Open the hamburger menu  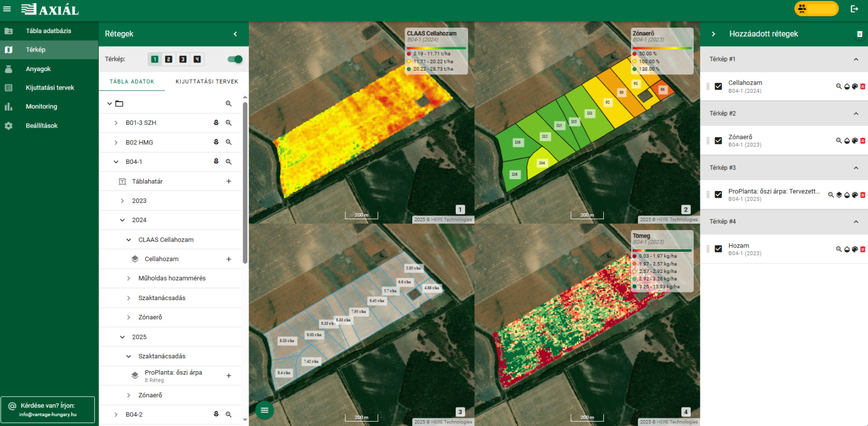pos(7,9)
